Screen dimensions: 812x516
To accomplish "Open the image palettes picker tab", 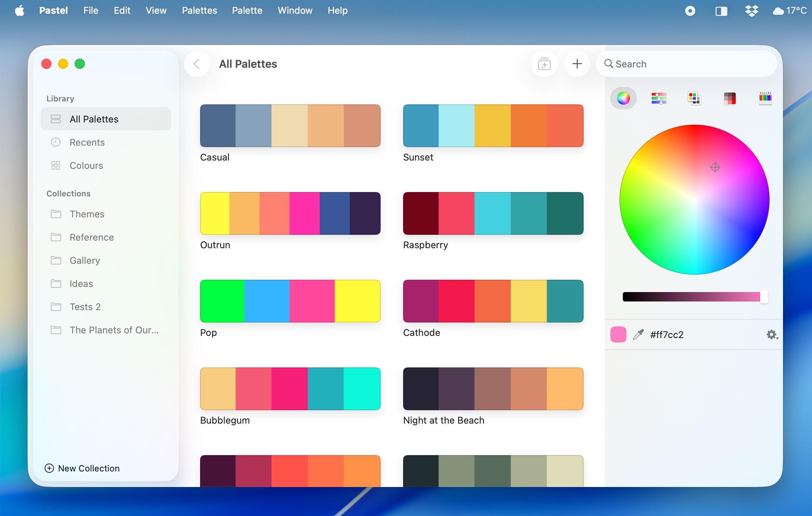I will click(730, 98).
